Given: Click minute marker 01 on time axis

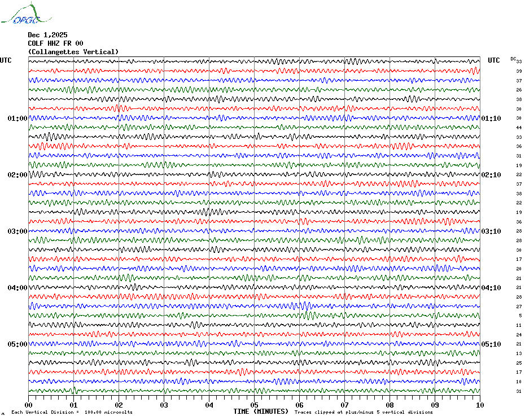Looking at the screenshot, I should pyautogui.click(x=73, y=405).
